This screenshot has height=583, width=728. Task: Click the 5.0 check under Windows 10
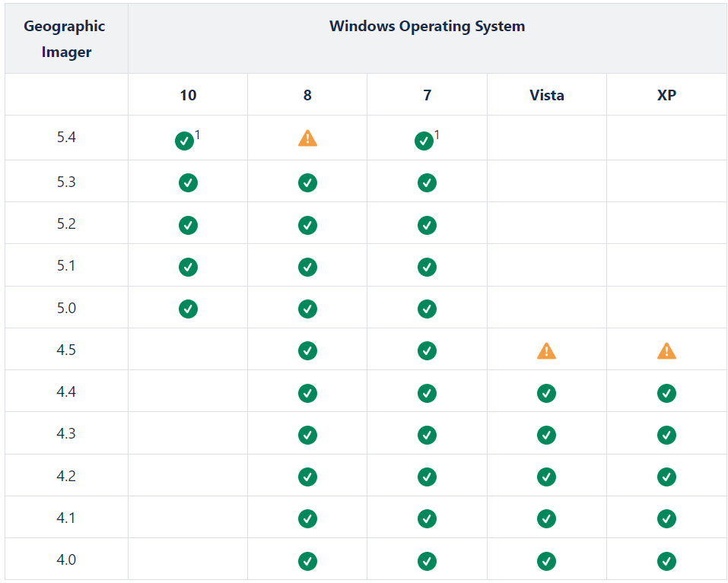pos(188,309)
